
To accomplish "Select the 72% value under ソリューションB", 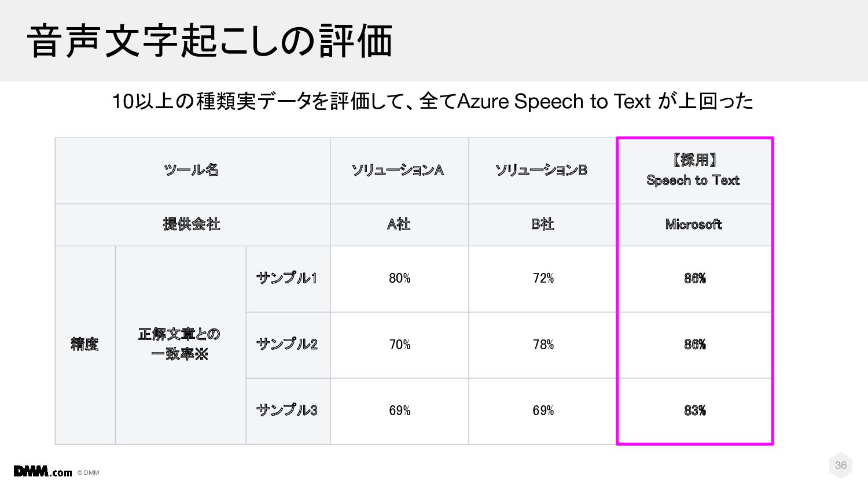I will pyautogui.click(x=543, y=279).
